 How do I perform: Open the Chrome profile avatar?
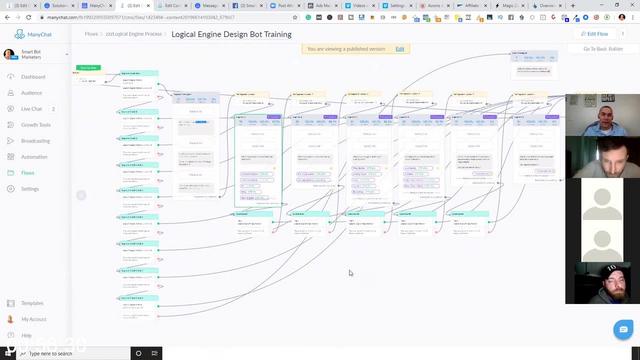click(622, 18)
